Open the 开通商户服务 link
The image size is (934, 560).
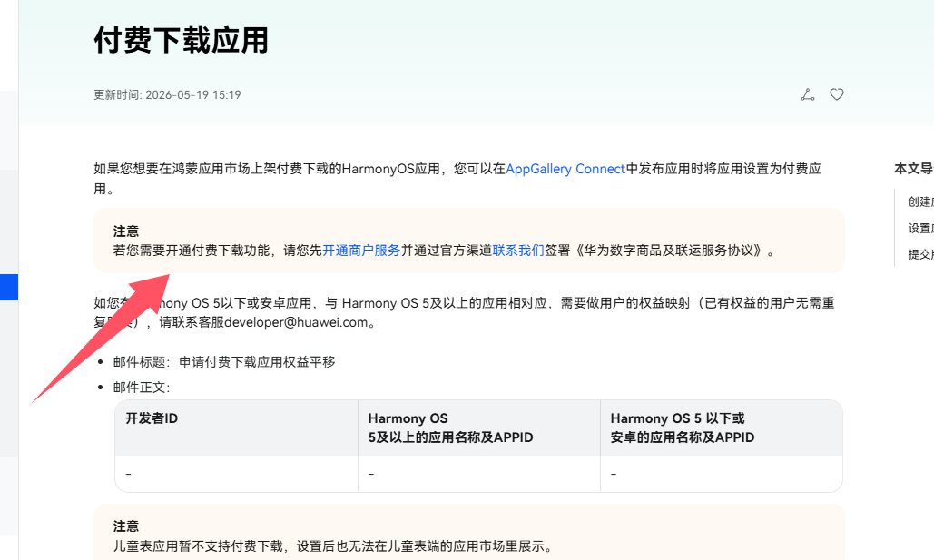pyautogui.click(x=361, y=251)
